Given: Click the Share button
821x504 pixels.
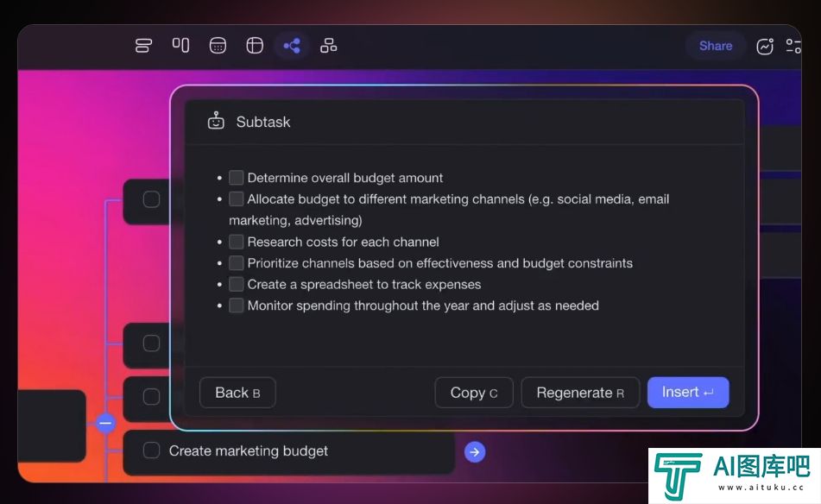Looking at the screenshot, I should tap(715, 46).
